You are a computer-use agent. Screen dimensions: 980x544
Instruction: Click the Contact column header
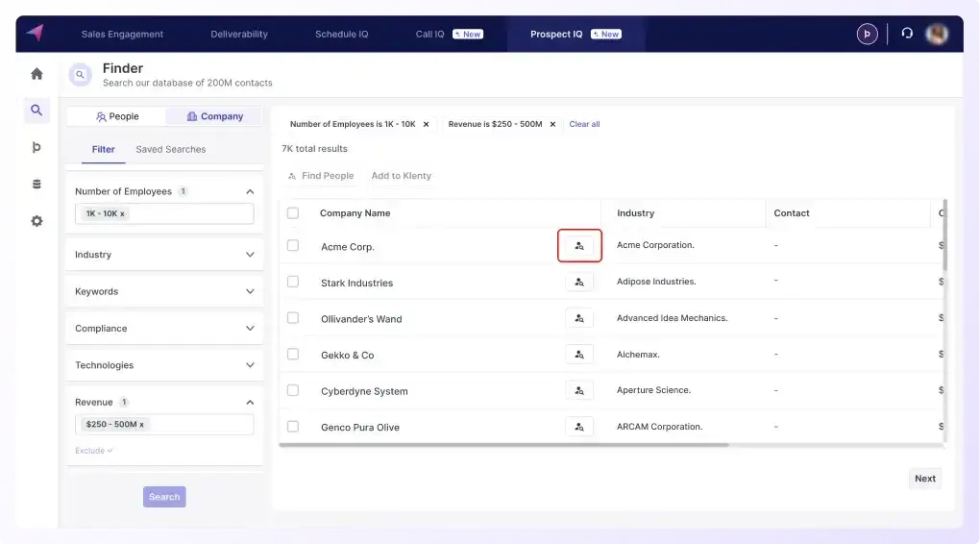(792, 213)
